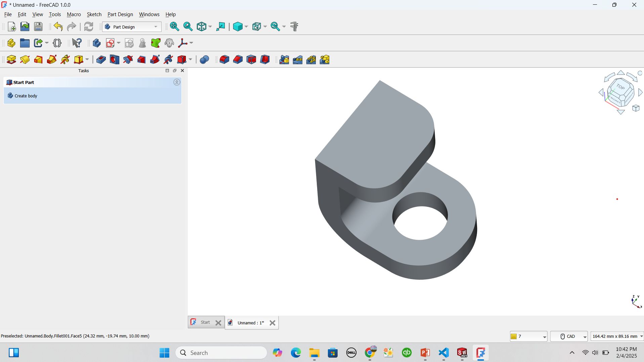This screenshot has width=644, height=362.
Task: Click the Windows taskbar Search box
Action: pyautogui.click(x=221, y=353)
